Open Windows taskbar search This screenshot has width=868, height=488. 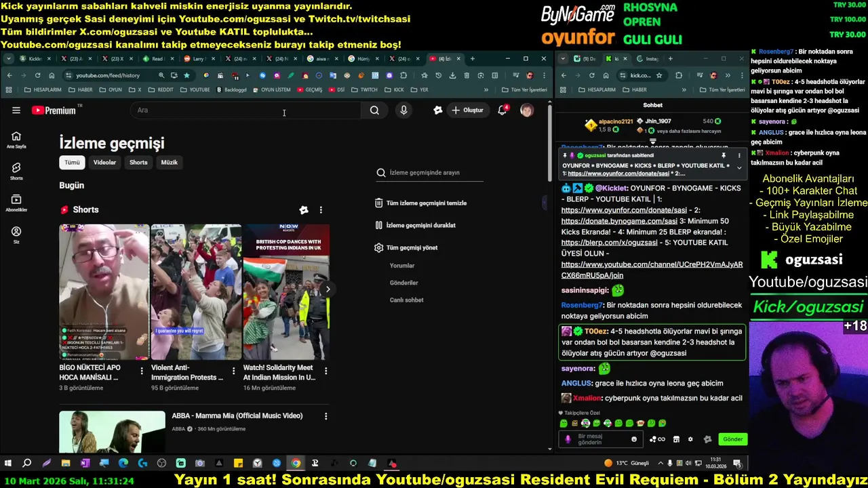[x=27, y=464]
